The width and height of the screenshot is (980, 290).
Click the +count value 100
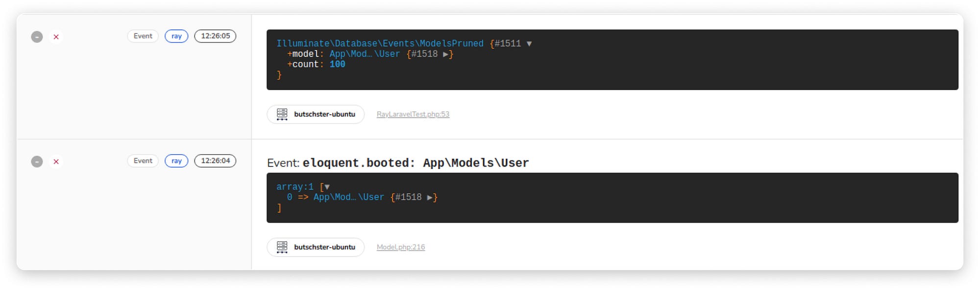tap(337, 64)
